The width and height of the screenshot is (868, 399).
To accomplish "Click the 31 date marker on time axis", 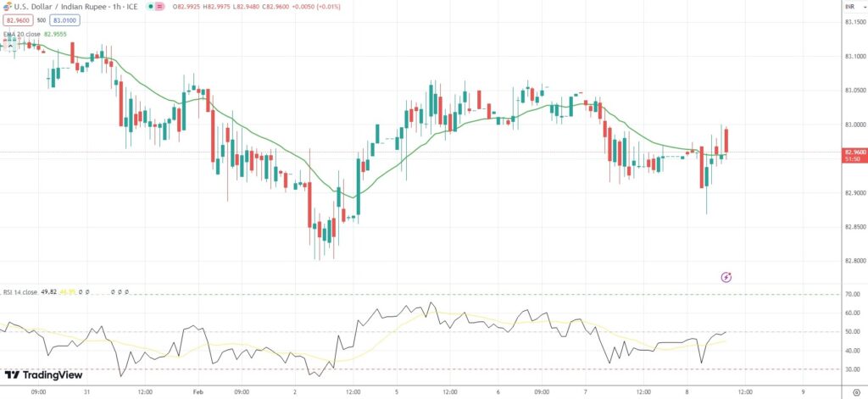I will 87,392.
